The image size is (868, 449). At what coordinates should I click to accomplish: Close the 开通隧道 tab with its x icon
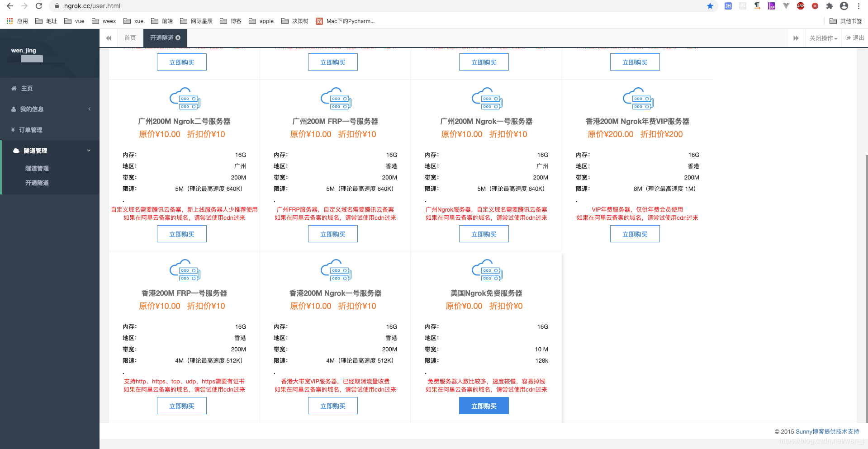point(178,38)
